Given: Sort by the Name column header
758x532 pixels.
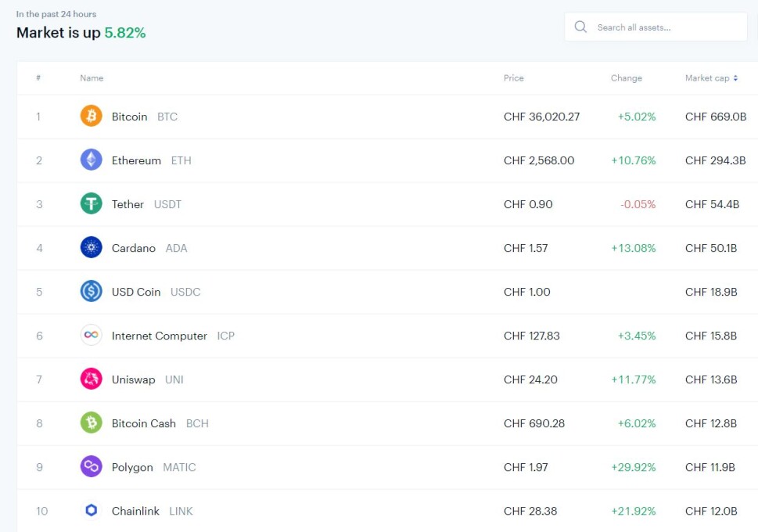Looking at the screenshot, I should coord(92,78).
